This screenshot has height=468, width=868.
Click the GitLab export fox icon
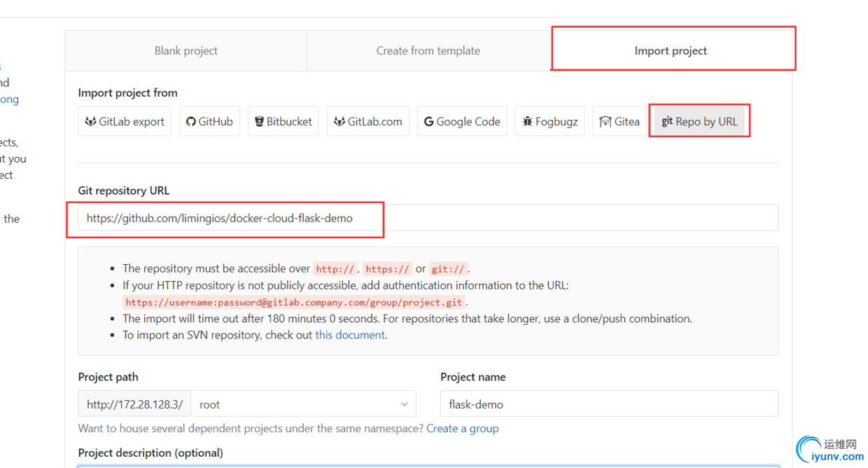pos(90,121)
